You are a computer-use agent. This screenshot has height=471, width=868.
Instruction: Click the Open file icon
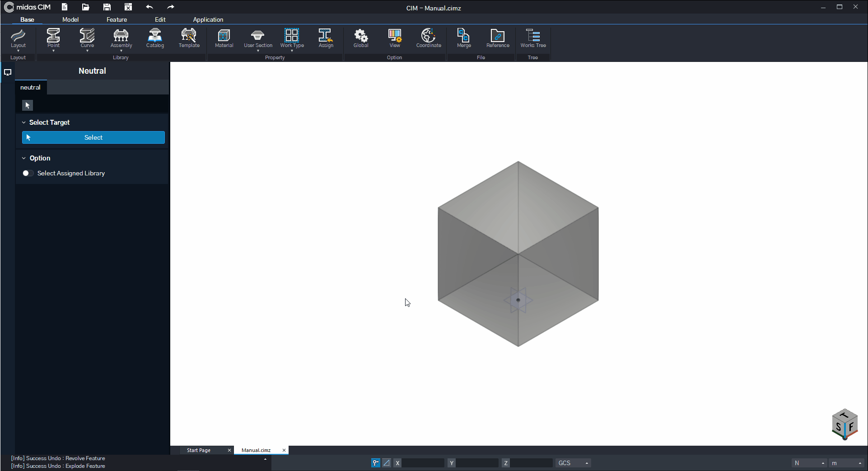85,7
